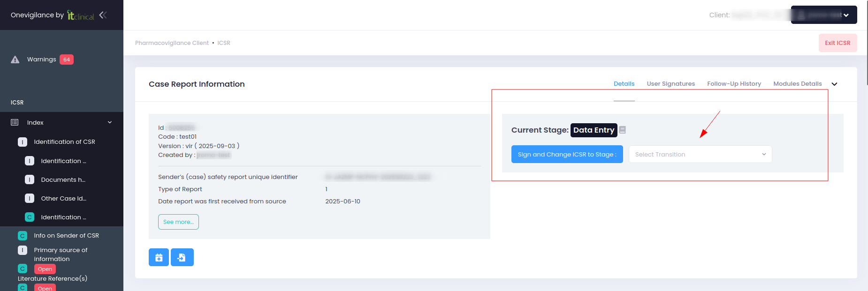This screenshot has height=291, width=868.
Task: Open the Documents h... tree item
Action: tap(63, 179)
